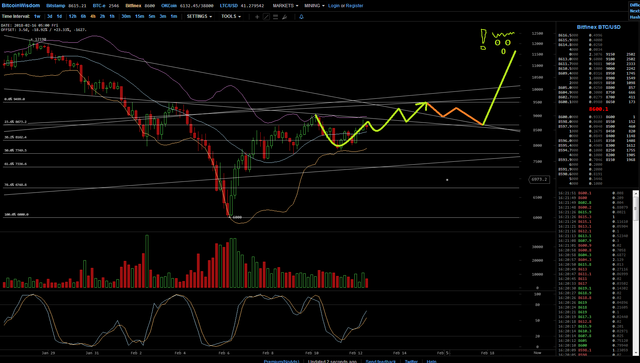Open the Twitter footer link

[x=411, y=361]
